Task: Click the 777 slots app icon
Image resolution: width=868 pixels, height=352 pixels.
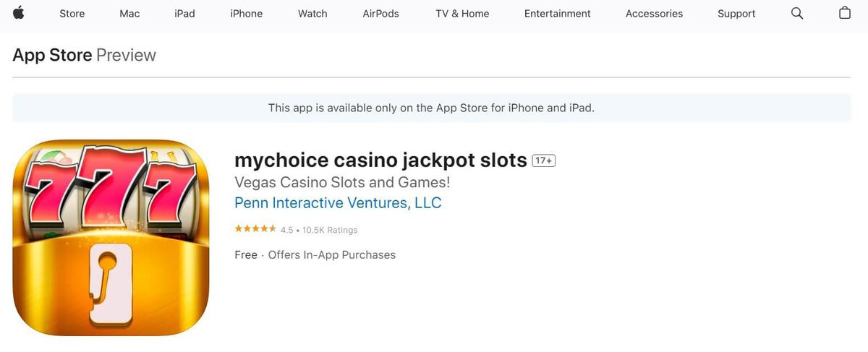Action: pyautogui.click(x=111, y=238)
